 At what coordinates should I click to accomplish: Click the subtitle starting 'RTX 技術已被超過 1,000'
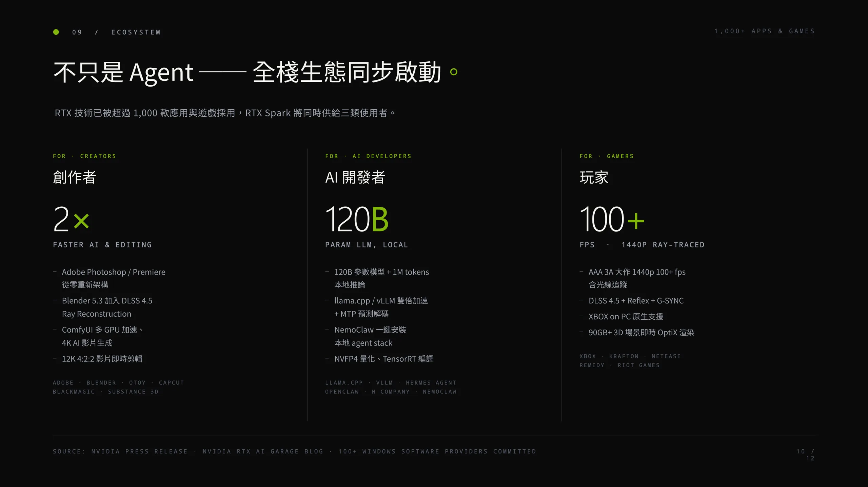pos(225,113)
